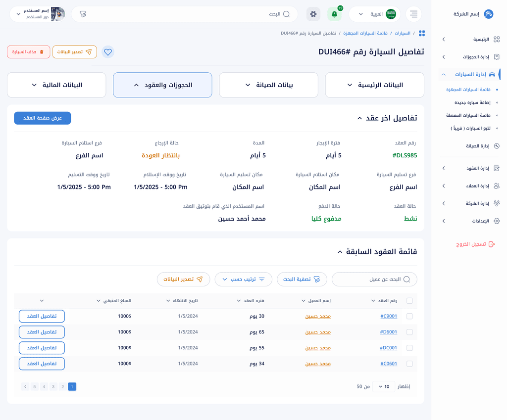This screenshot has width=507, height=420.
Task: Click the عرض صفحة العقد button
Action: click(x=43, y=118)
